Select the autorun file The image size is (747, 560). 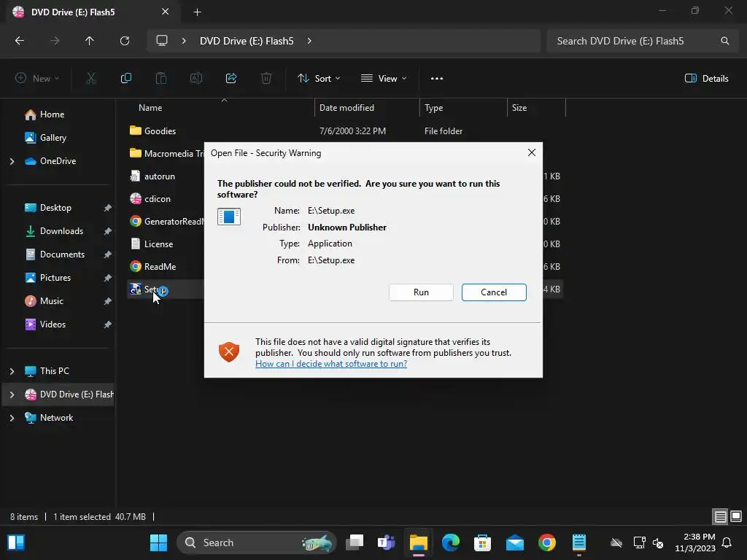[x=159, y=176]
